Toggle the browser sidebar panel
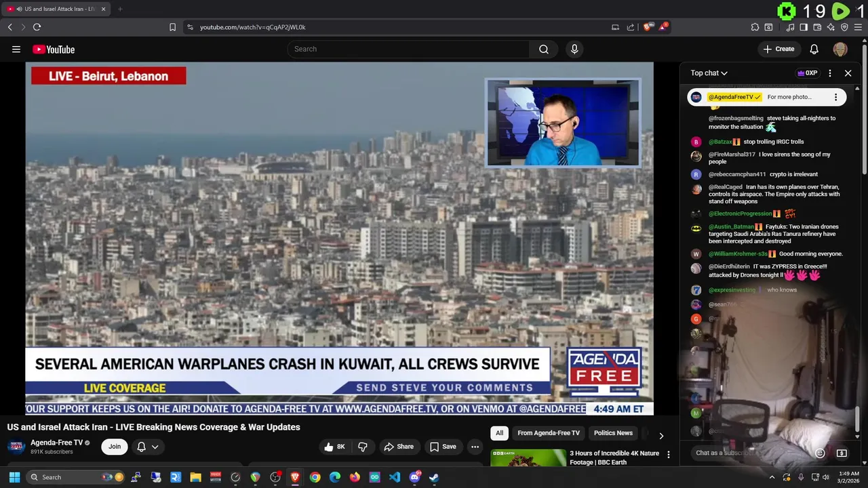The width and height of the screenshot is (868, 488). 804,27
